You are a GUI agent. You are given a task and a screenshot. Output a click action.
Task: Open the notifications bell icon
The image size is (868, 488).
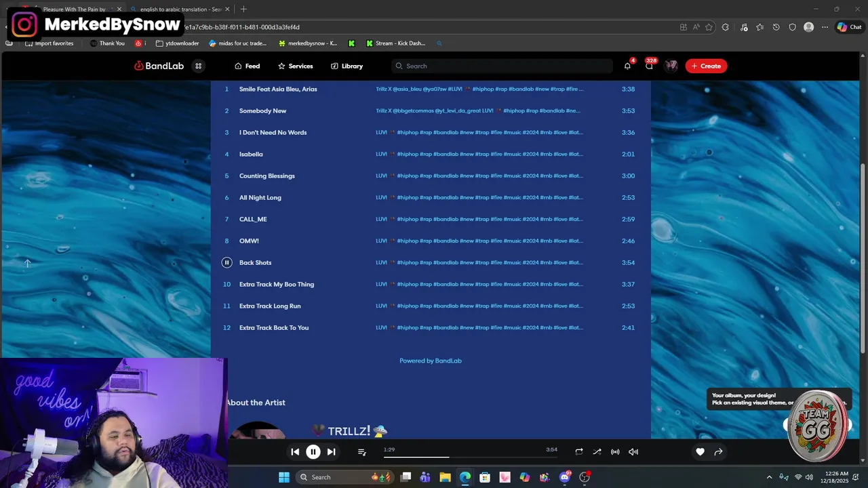pyautogui.click(x=627, y=66)
